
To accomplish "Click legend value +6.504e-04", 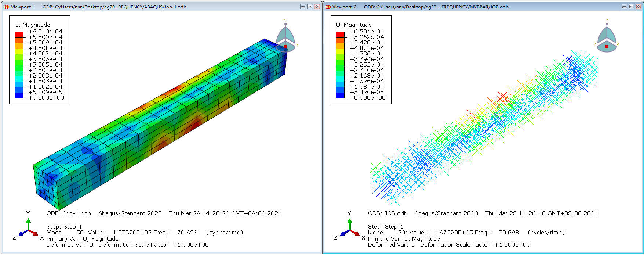I will [x=367, y=32].
